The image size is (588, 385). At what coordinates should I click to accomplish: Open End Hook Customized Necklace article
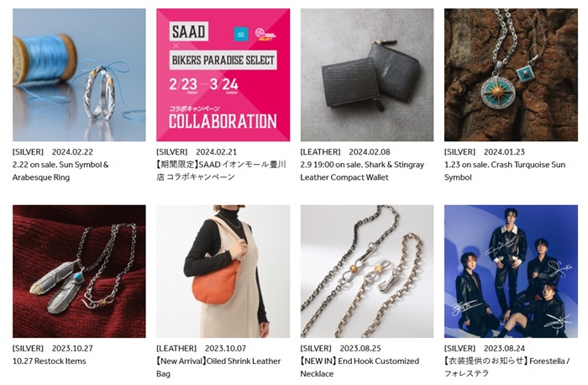click(360, 367)
